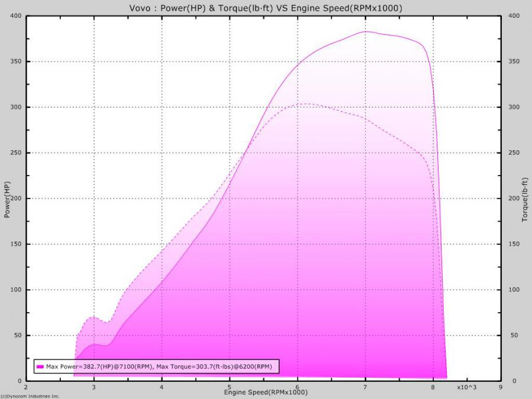Click the Dynocom Industries copyright text
The height and width of the screenshot is (399, 532).
point(30,396)
